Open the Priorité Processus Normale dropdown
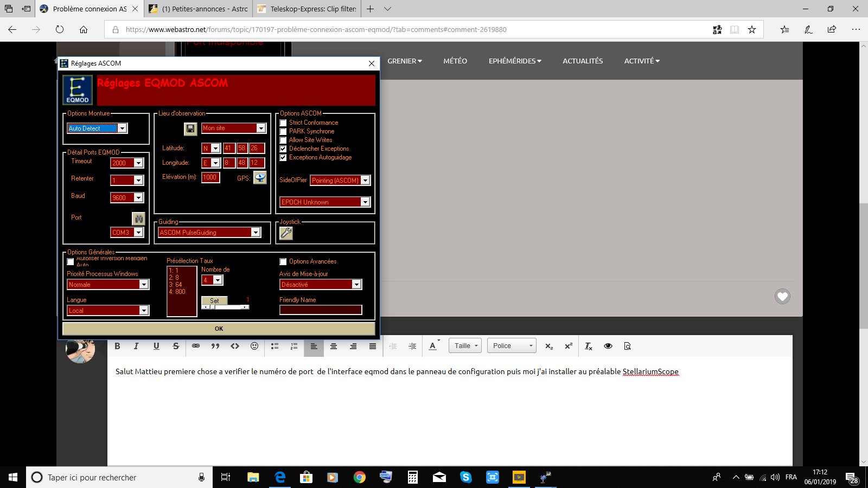Viewport: 868px width, 488px height. point(144,285)
